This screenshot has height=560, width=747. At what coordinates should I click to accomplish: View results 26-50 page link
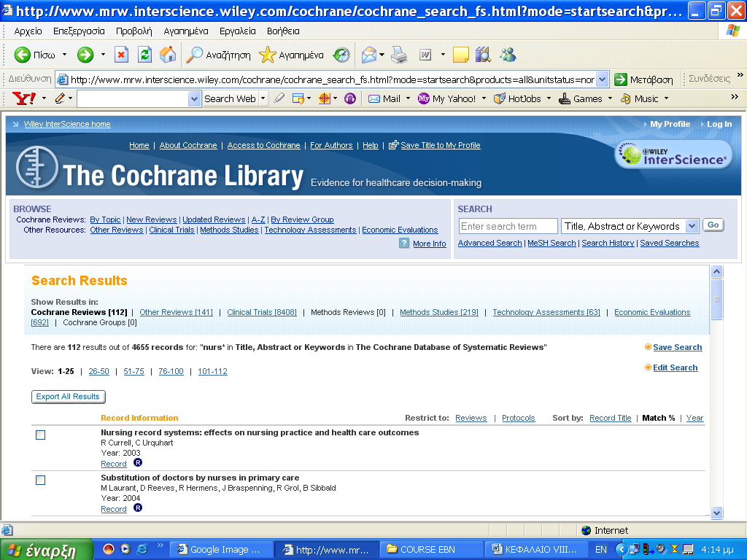98,371
